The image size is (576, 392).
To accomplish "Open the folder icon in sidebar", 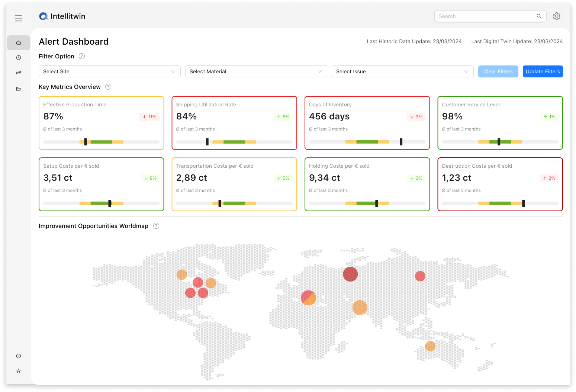I will coord(19,89).
